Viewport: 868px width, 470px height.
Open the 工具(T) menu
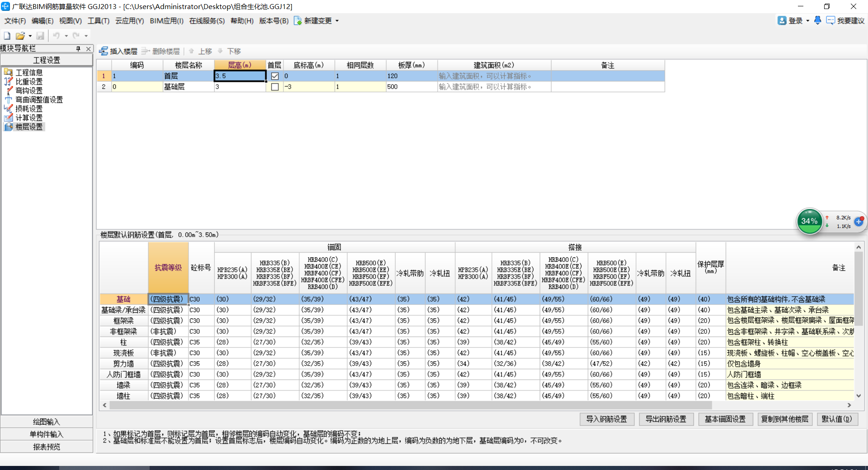99,21
